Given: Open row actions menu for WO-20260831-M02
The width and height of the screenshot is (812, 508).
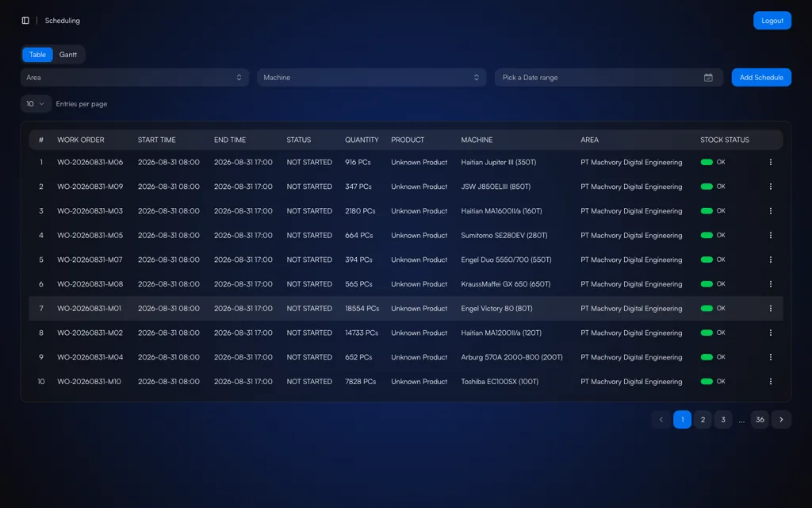Looking at the screenshot, I should click(771, 333).
